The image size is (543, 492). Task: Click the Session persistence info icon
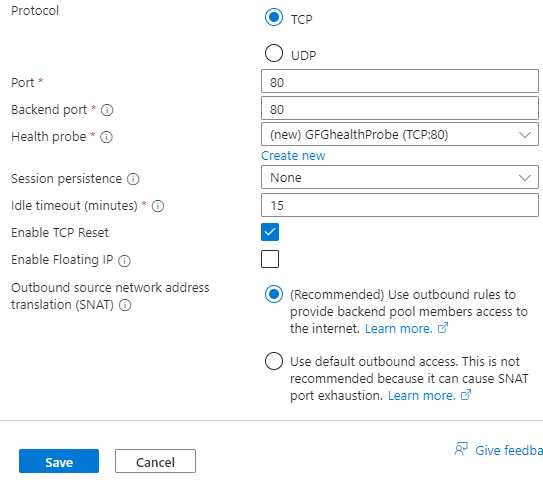pos(133,179)
